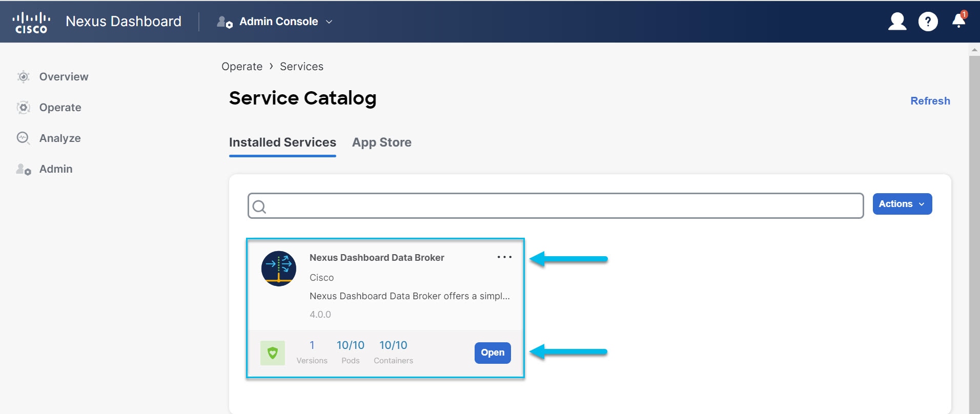
Task: Focus the service search field
Action: click(556, 206)
